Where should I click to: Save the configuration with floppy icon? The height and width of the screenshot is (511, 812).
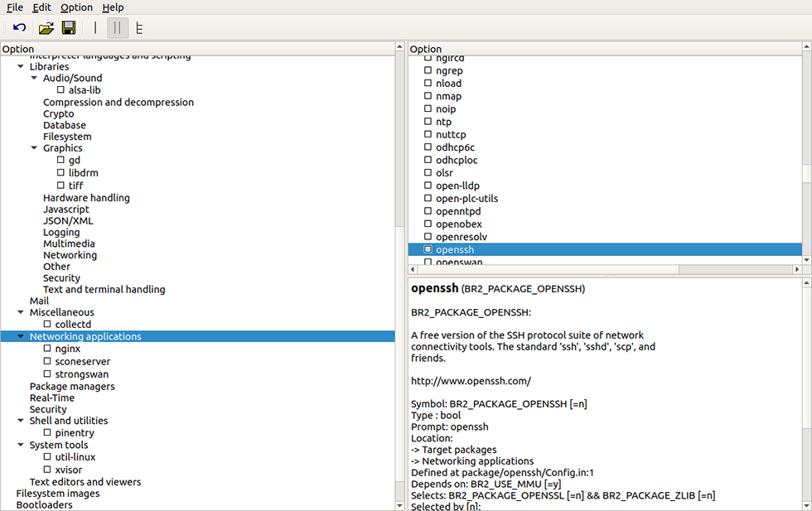[69, 28]
